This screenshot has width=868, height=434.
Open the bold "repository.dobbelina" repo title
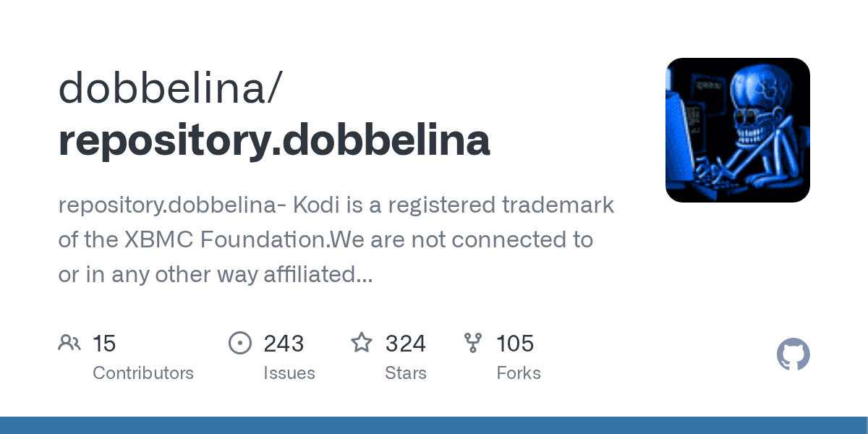(274, 140)
